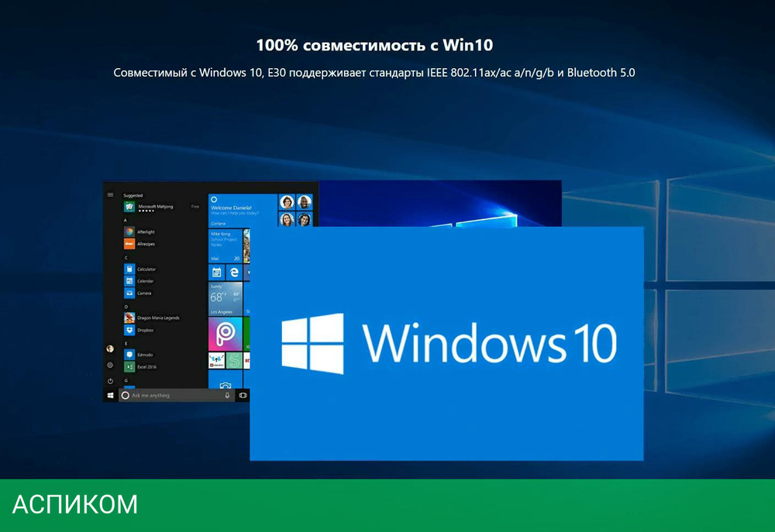Click the АСПИКОМ brand label
The width and height of the screenshot is (775, 532).
tap(74, 504)
